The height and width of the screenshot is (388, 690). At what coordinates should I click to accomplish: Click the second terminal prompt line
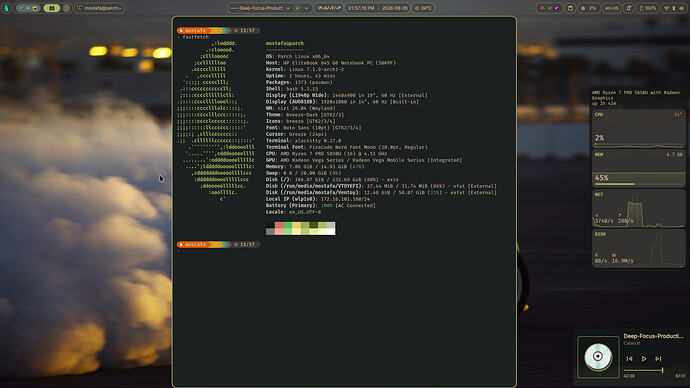[x=218, y=245]
